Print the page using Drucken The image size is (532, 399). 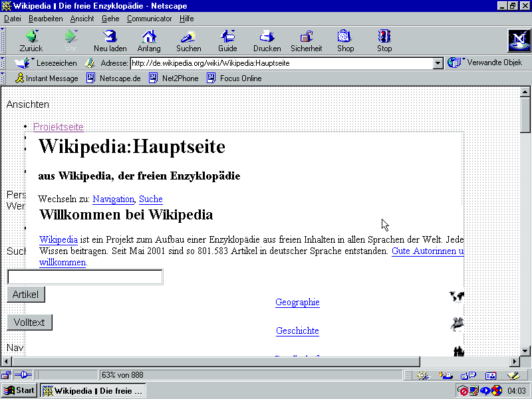[267, 41]
